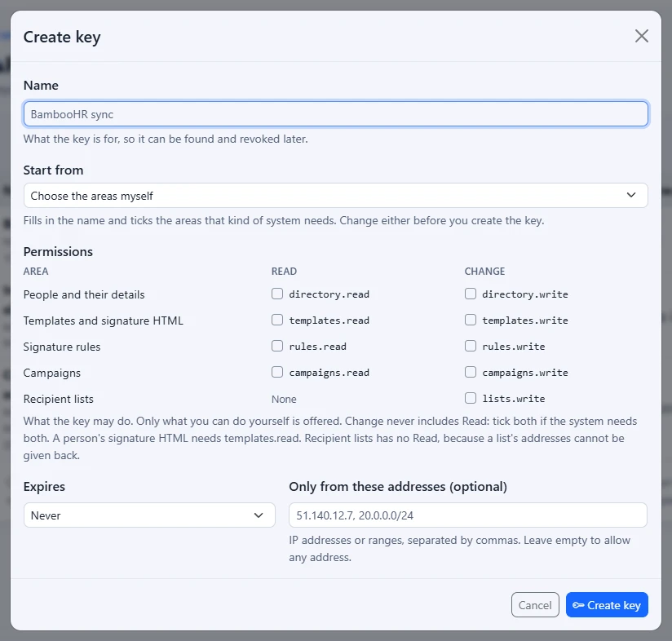The width and height of the screenshot is (672, 641).
Task: Click the Create key button
Action: pos(607,605)
